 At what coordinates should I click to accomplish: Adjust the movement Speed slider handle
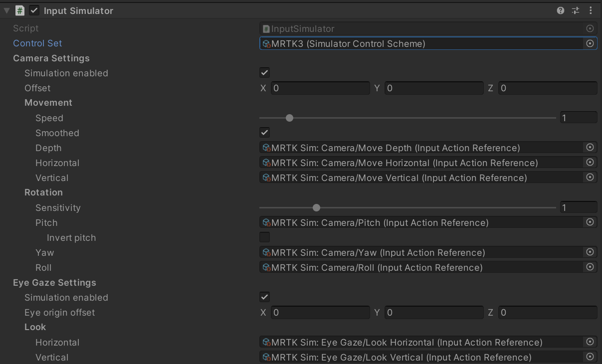[289, 118]
